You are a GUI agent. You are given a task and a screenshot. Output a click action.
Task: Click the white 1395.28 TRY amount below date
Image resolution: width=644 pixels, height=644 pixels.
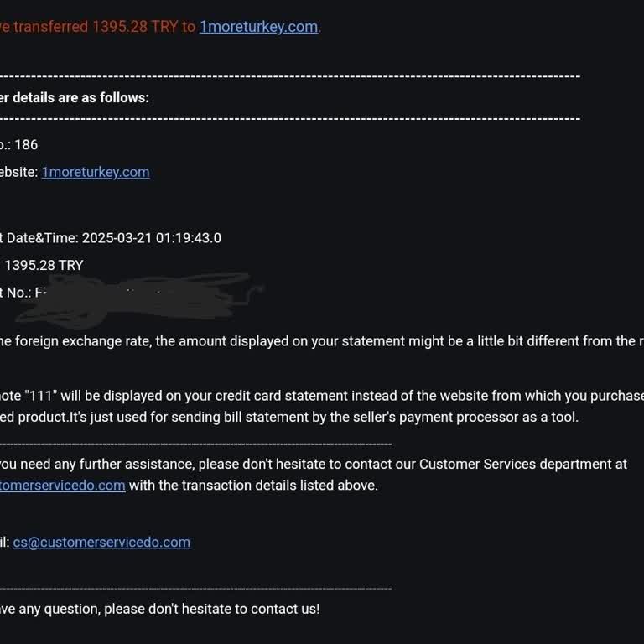[x=44, y=265]
